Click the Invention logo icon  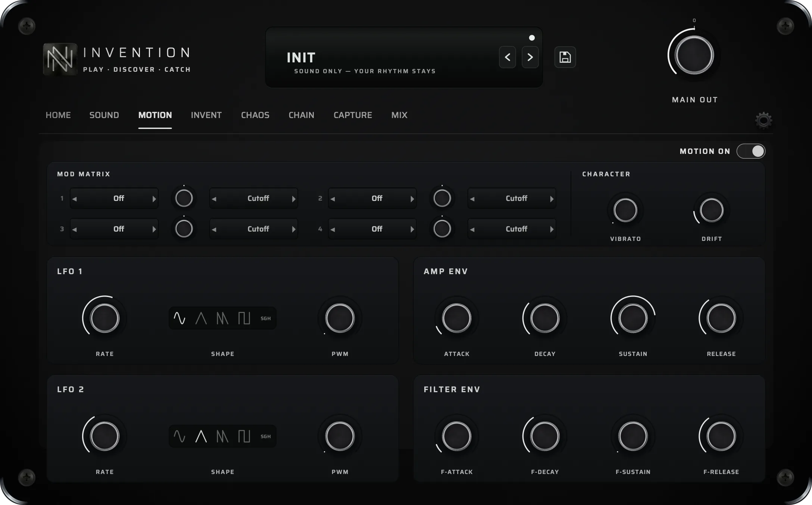[x=60, y=59]
